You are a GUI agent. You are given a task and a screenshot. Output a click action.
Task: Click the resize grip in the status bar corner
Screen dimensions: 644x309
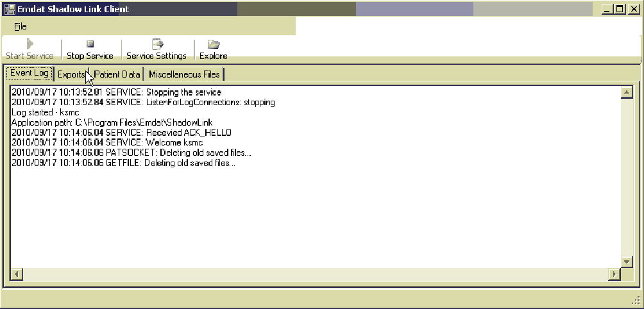636,301
